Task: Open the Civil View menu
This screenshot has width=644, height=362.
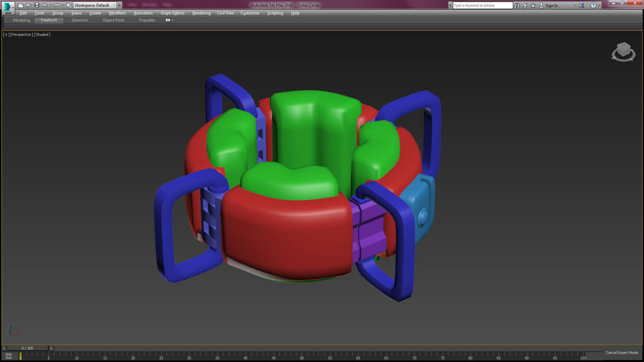Action: click(x=225, y=13)
